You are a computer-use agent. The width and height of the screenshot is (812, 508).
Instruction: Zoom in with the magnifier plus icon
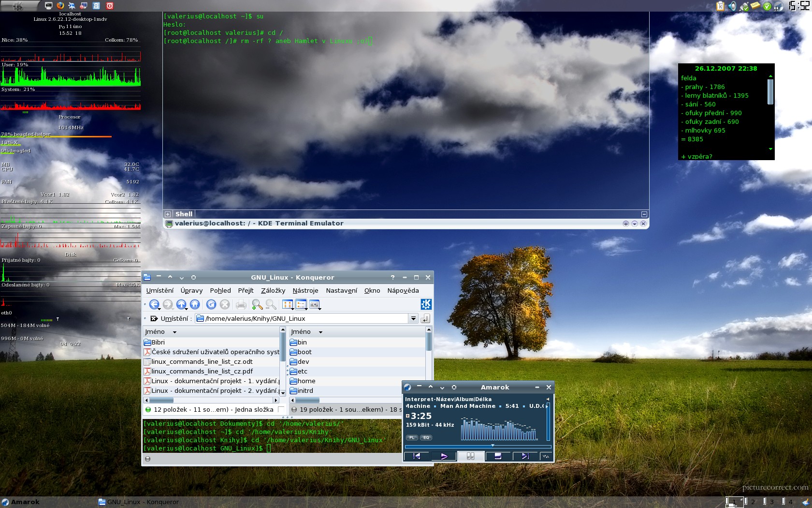click(257, 304)
